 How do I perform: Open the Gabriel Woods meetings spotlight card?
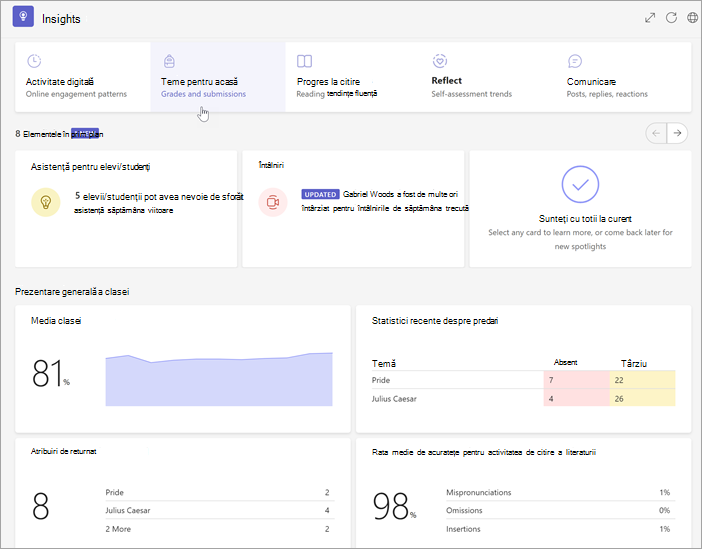coord(353,209)
